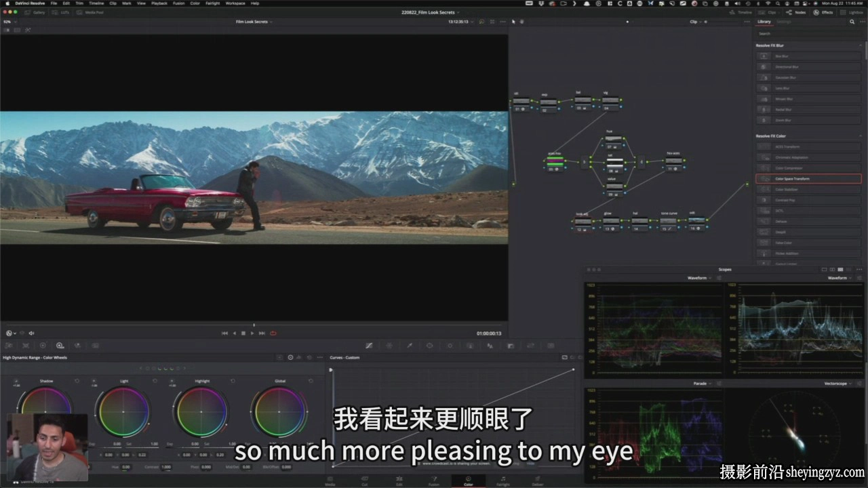Stop playback in the viewer
868x488 pixels.
[x=243, y=333]
